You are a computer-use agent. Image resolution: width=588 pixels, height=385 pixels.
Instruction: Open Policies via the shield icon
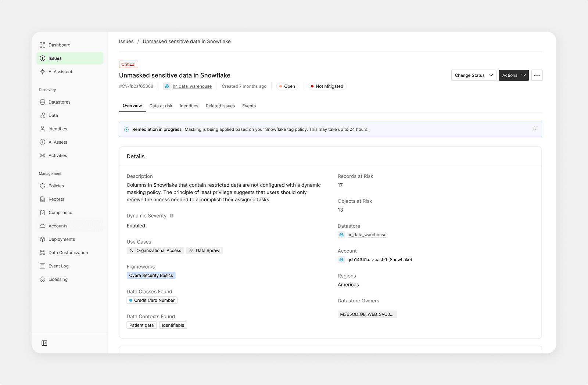coord(43,186)
